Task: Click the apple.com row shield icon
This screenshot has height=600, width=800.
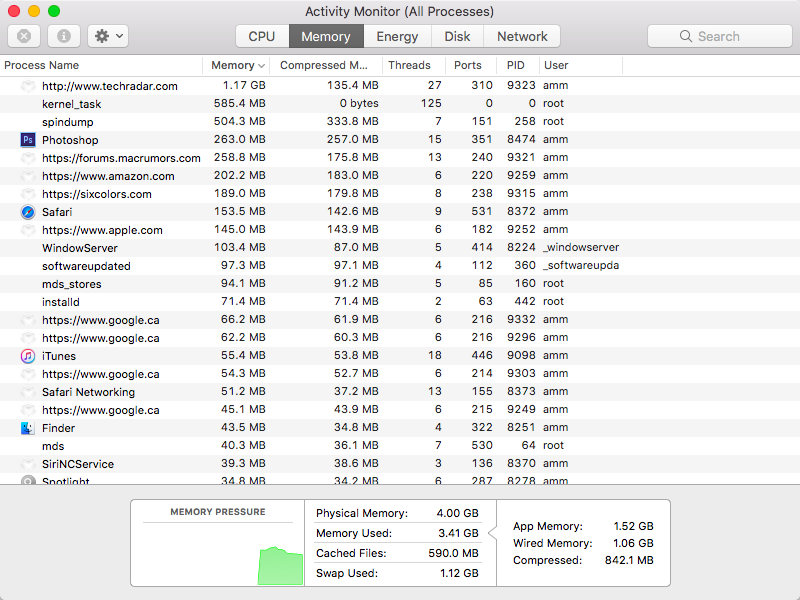Action: click(28, 230)
